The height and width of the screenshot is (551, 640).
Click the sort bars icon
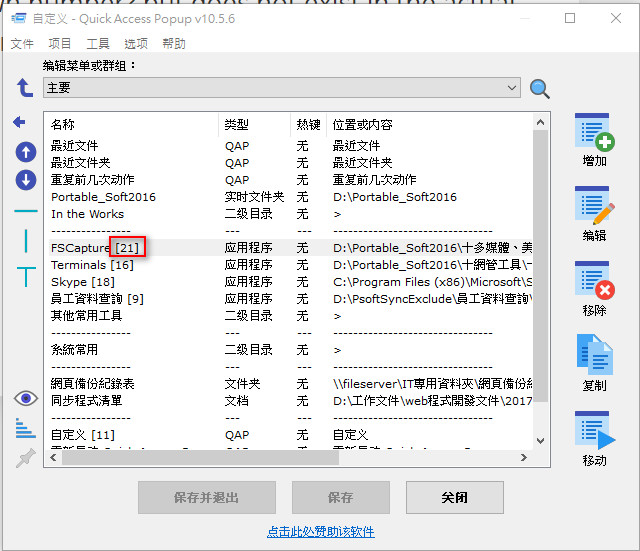[x=25, y=428]
